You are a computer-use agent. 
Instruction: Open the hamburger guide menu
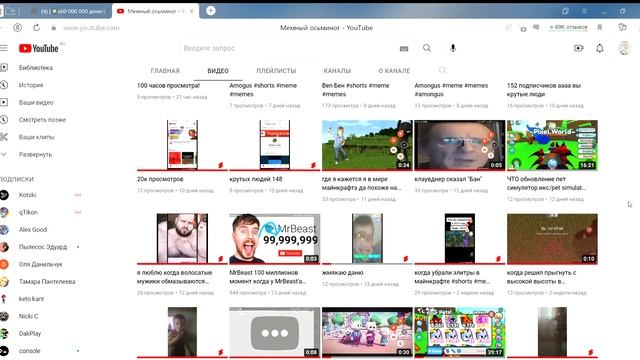pos(4,48)
